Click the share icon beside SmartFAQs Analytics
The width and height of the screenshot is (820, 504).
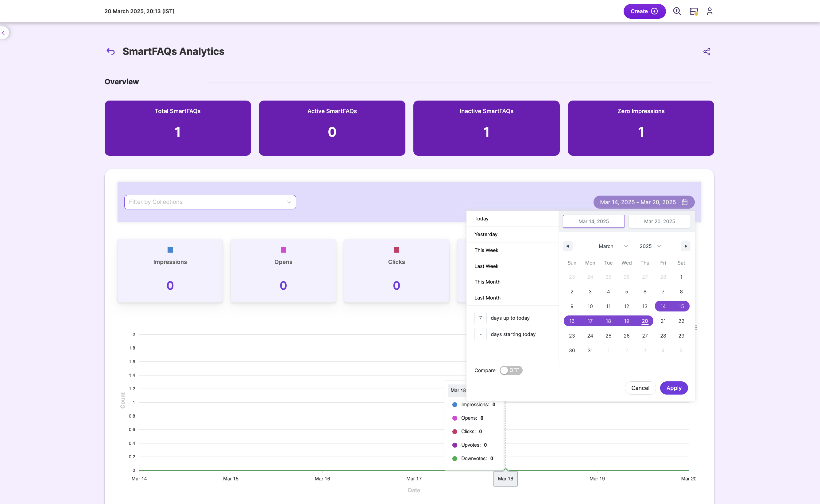click(x=706, y=52)
